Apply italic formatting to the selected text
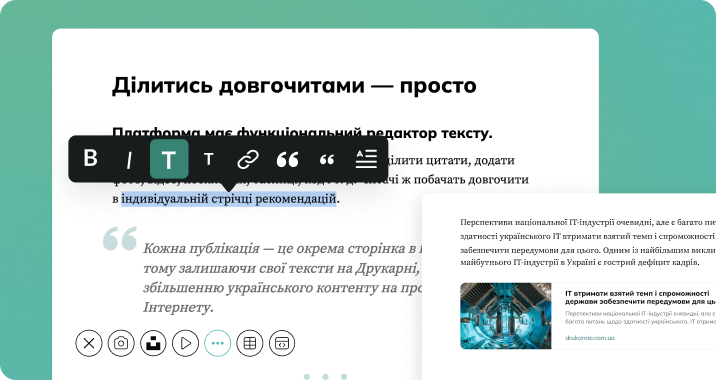716x380 pixels. pos(129,160)
